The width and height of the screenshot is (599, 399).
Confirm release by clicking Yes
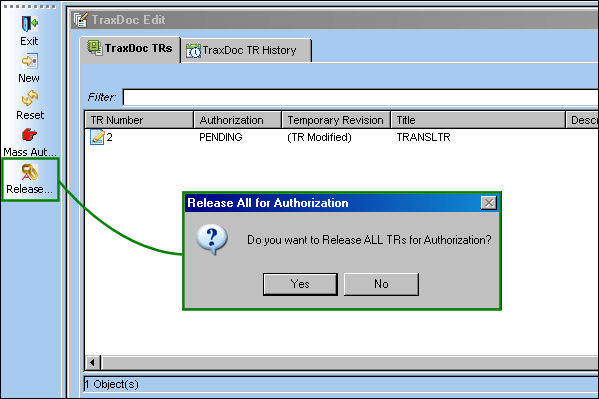[x=300, y=284]
